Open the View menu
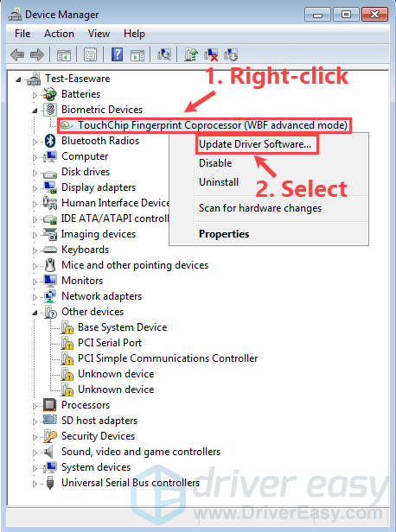Screen dimensions: 396x532 [x=99, y=34]
